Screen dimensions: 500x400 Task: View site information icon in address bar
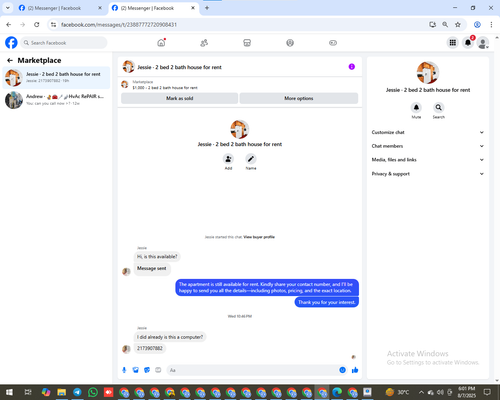(x=53, y=24)
